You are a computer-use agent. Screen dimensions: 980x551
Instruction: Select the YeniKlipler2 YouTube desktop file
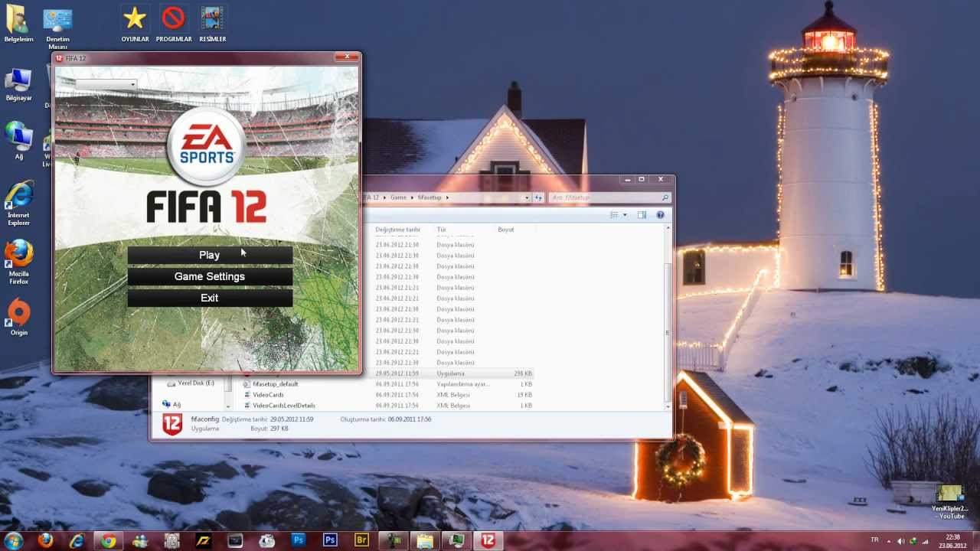point(949,501)
